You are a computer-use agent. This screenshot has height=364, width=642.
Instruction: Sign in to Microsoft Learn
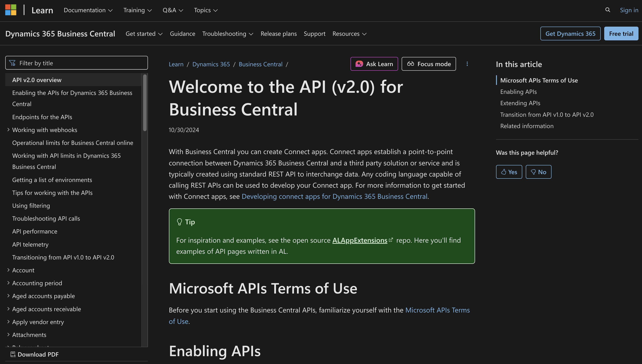tap(629, 10)
